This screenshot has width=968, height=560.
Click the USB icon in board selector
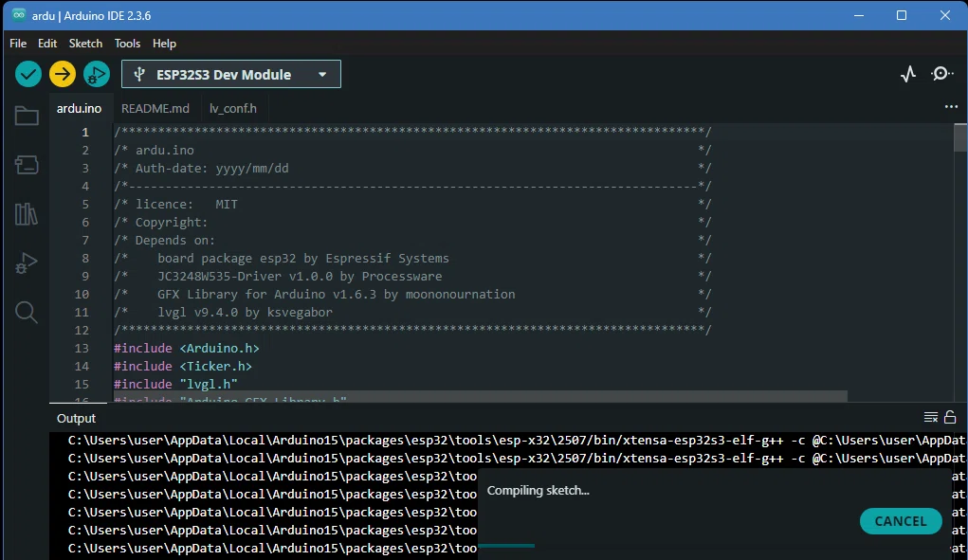pos(139,75)
